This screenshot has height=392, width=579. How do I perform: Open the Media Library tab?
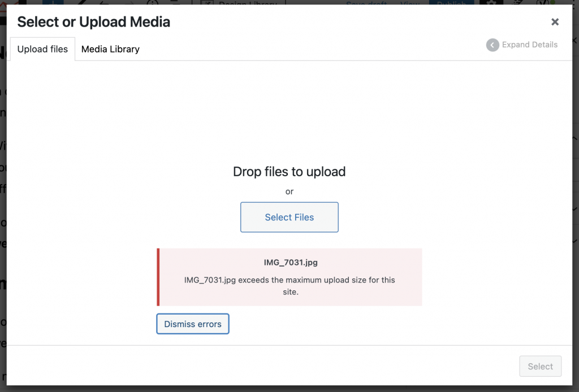tap(110, 49)
